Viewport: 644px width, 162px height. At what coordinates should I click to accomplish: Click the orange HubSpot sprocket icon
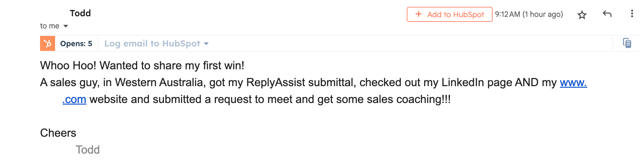click(x=48, y=43)
